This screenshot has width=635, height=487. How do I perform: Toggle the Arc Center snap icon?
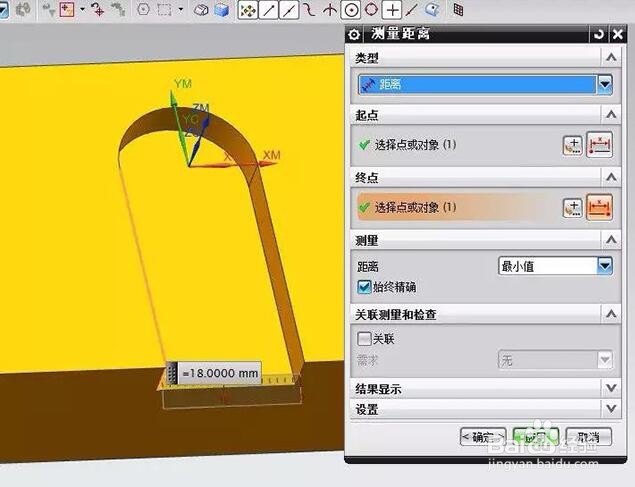(351, 10)
